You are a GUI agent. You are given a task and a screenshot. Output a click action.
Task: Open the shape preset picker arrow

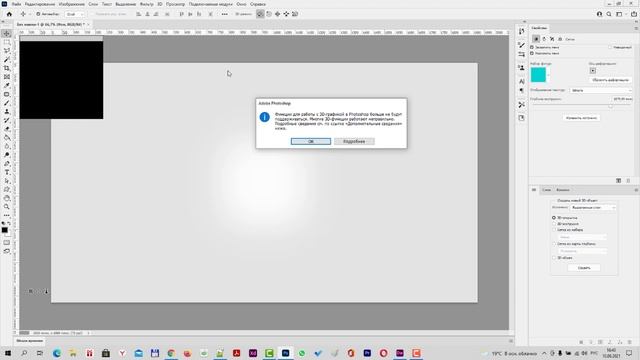[x=548, y=75]
